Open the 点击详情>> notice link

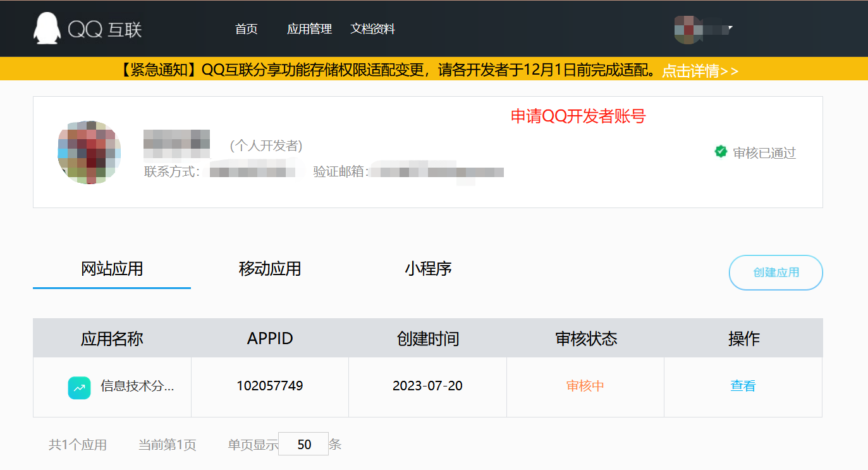[700, 71]
